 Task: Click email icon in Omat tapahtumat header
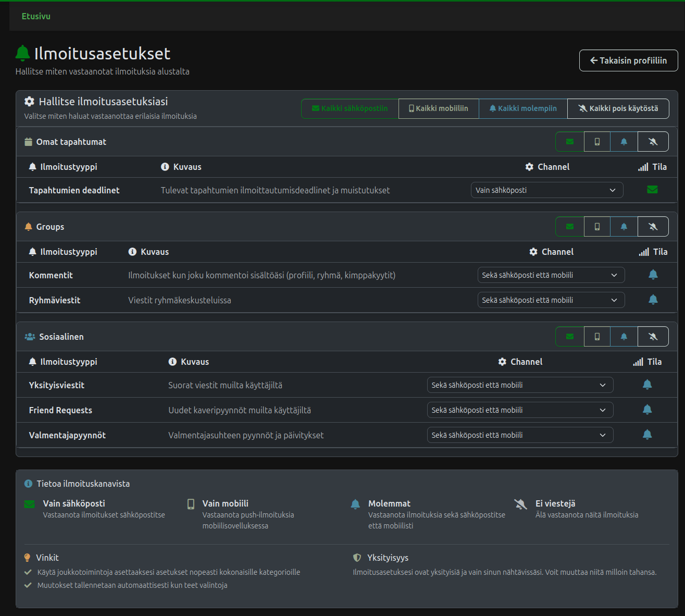pos(570,142)
